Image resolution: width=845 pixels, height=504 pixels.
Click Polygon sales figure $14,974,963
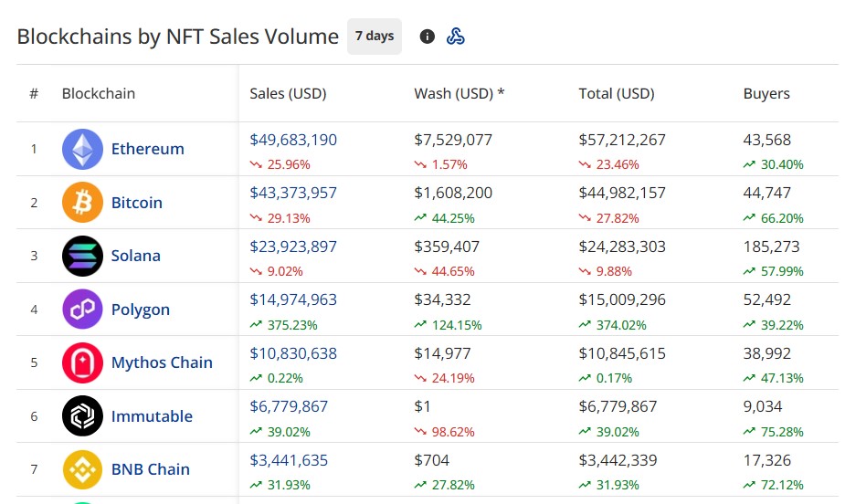tap(293, 300)
